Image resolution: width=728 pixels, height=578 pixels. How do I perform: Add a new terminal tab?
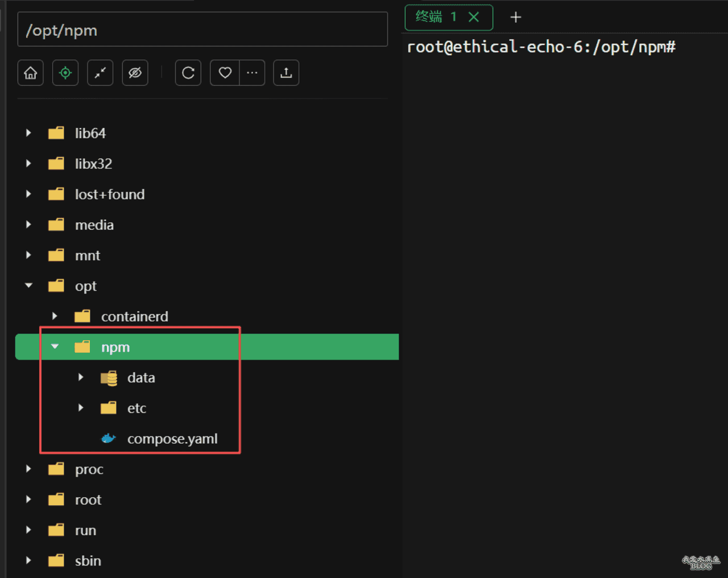tap(515, 18)
